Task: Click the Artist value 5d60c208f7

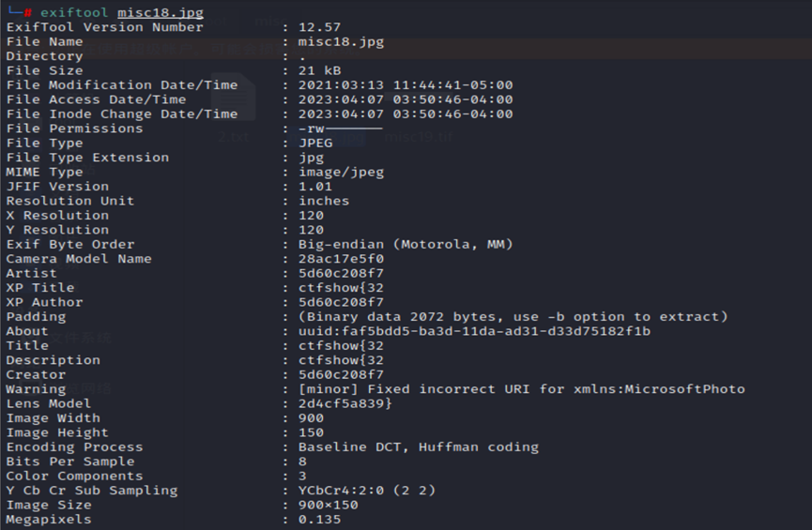Action: (x=341, y=273)
